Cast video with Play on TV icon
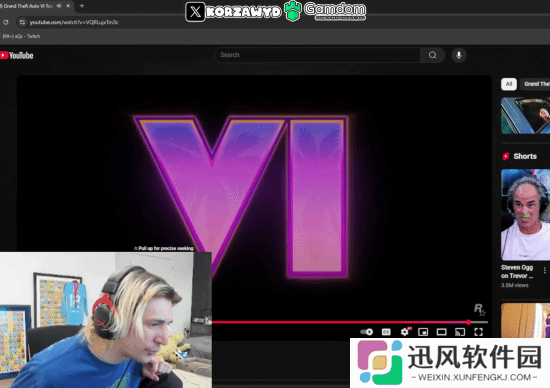This screenshot has width=550, height=388. pos(460,332)
